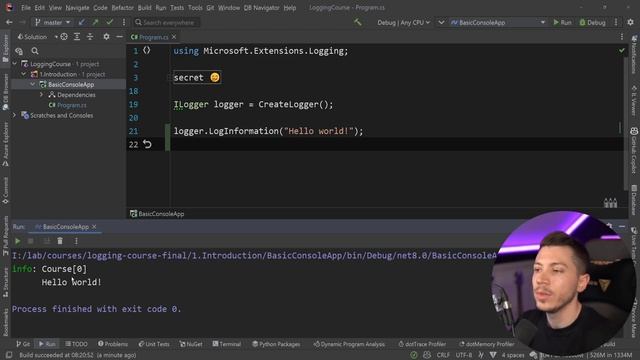Open the Git menu
This screenshot has height=360, width=640.
pos(210,8)
